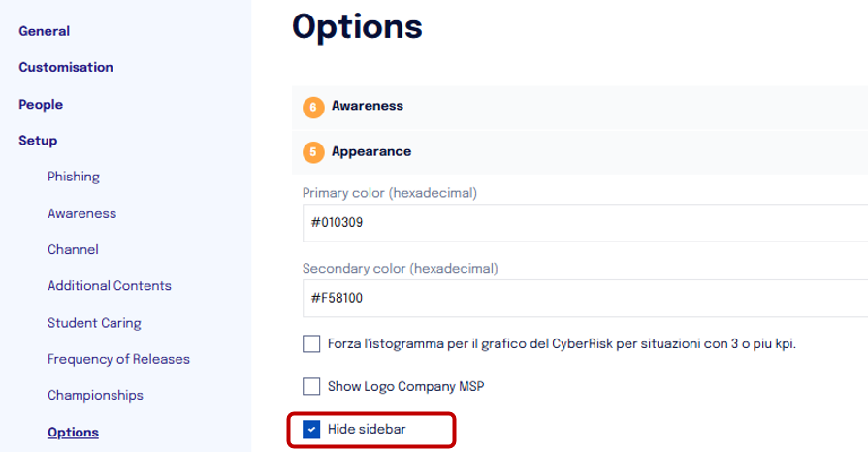Open the Championships settings
The width and height of the screenshot is (868, 452).
95,395
